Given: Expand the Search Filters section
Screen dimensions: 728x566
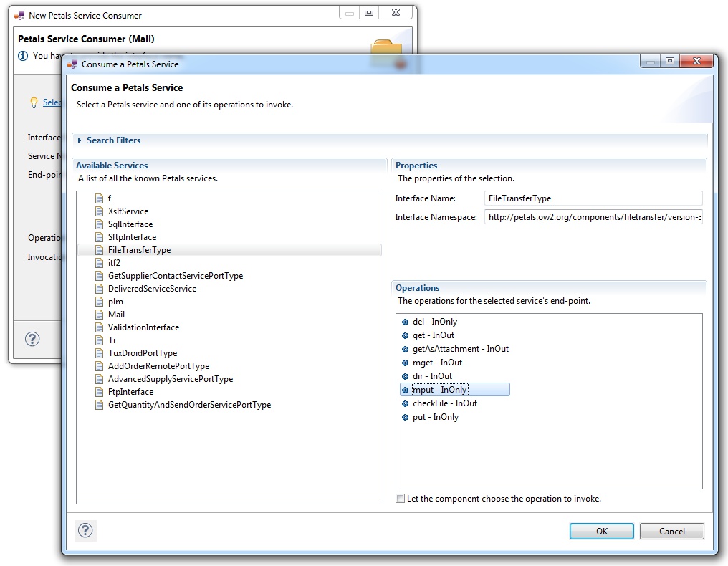Looking at the screenshot, I should [x=80, y=140].
